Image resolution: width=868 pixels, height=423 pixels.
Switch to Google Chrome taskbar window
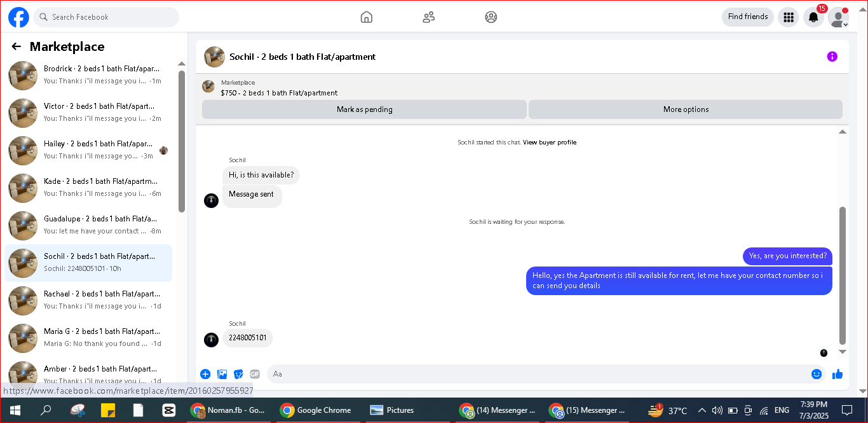[318, 410]
